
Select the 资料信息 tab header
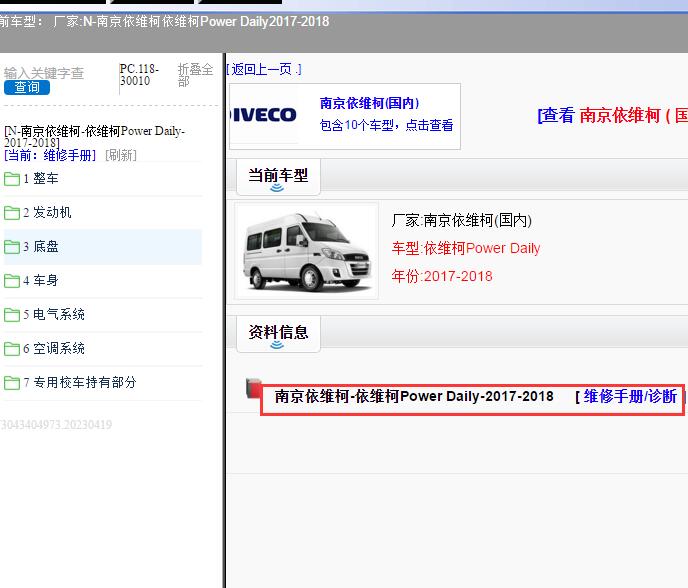[x=278, y=334]
